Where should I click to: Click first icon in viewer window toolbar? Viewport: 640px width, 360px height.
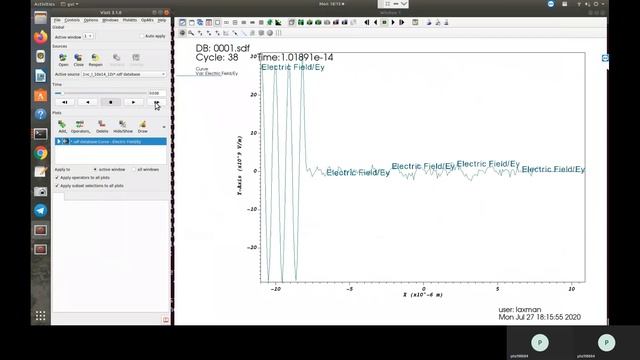click(182, 22)
